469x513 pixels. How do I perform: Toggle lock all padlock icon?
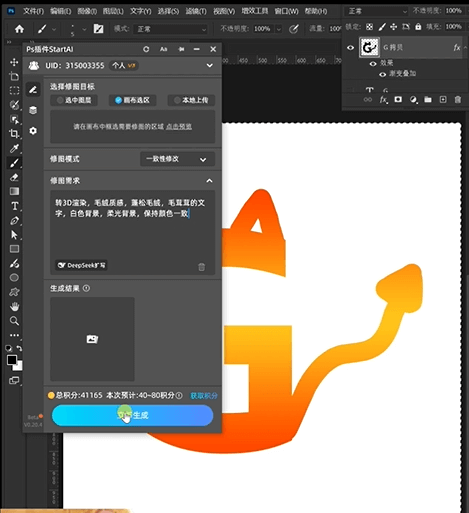click(418, 27)
